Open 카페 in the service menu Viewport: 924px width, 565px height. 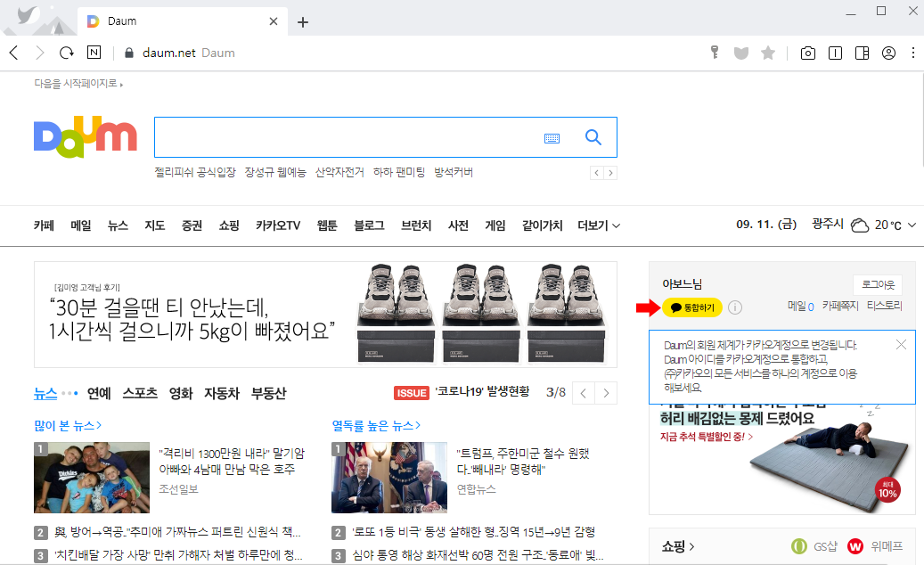45,225
